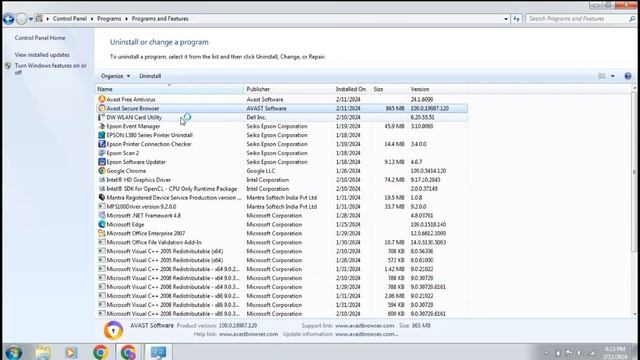
Task: Click the www.avastbrowser.com support link
Action: (364, 326)
